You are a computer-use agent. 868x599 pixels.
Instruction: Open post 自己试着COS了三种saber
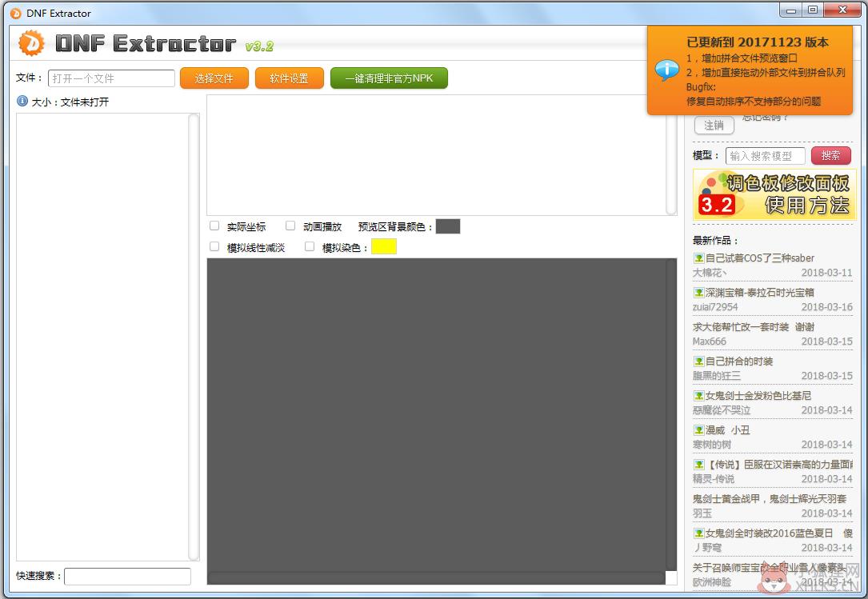(x=759, y=258)
